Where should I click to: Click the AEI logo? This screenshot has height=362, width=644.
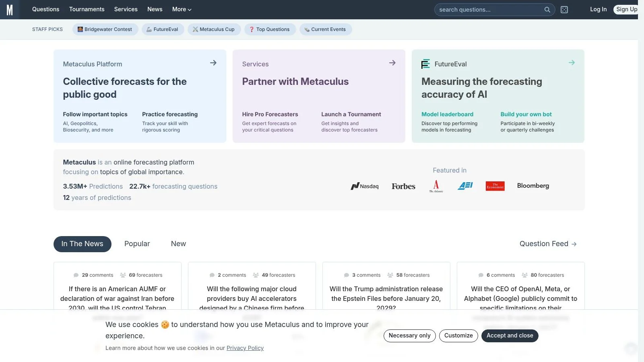[465, 186]
